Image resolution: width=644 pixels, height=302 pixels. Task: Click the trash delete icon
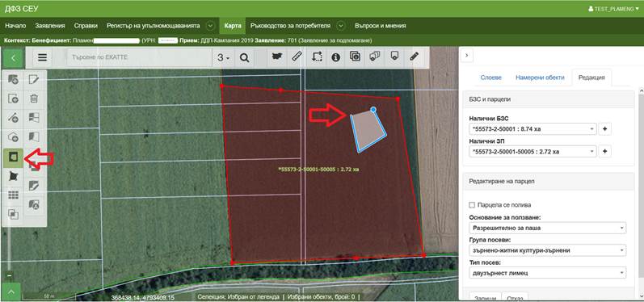tap(34, 99)
